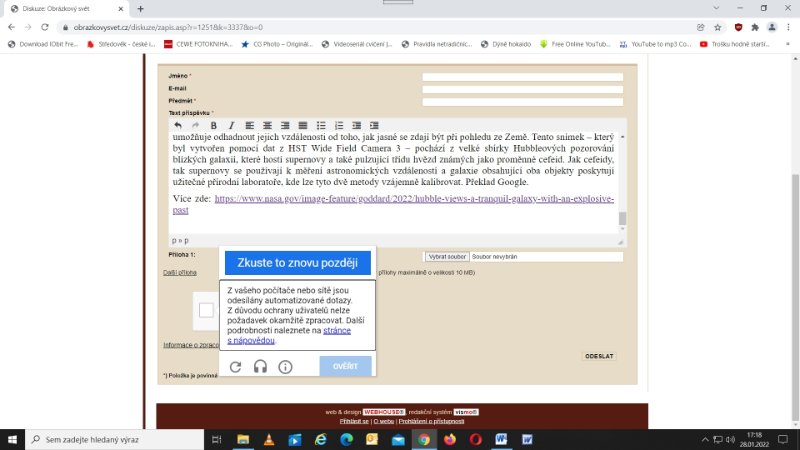Open tab search dropdown in Chrome
The image size is (800, 450).
coord(716,8)
